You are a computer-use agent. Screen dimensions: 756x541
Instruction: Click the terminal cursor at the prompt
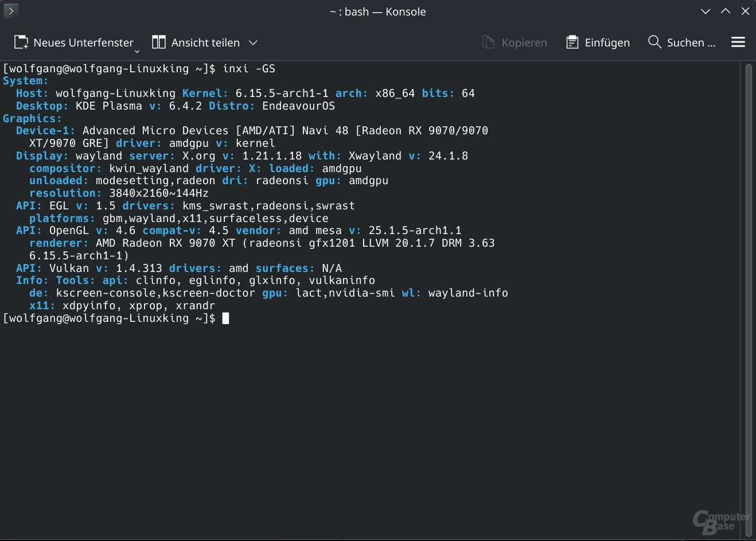[225, 318]
